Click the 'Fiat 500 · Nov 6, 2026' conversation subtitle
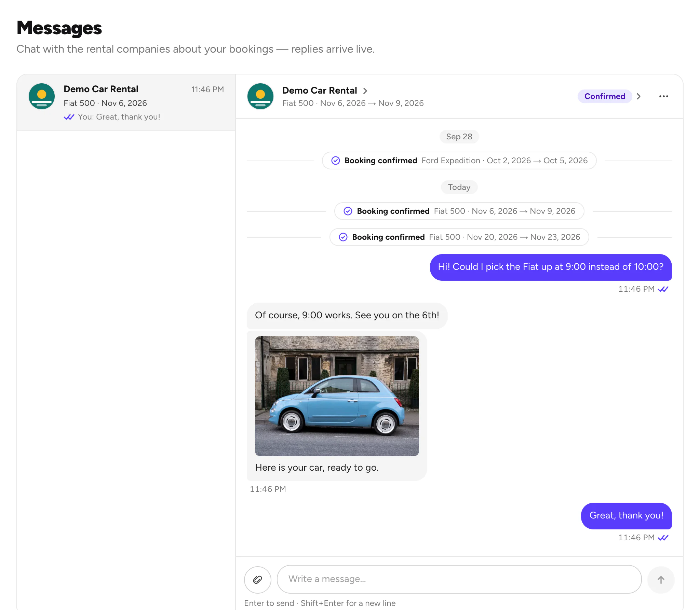Image resolution: width=700 pixels, height=610 pixels. (105, 103)
